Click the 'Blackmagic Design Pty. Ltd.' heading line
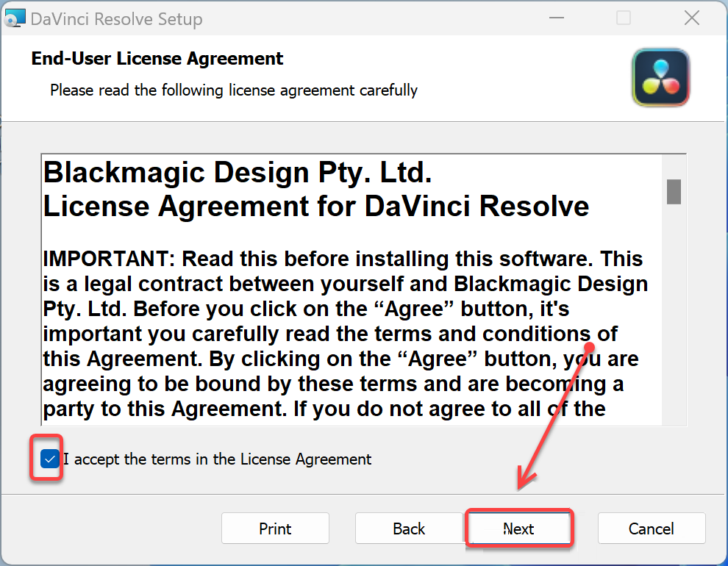 tap(238, 173)
